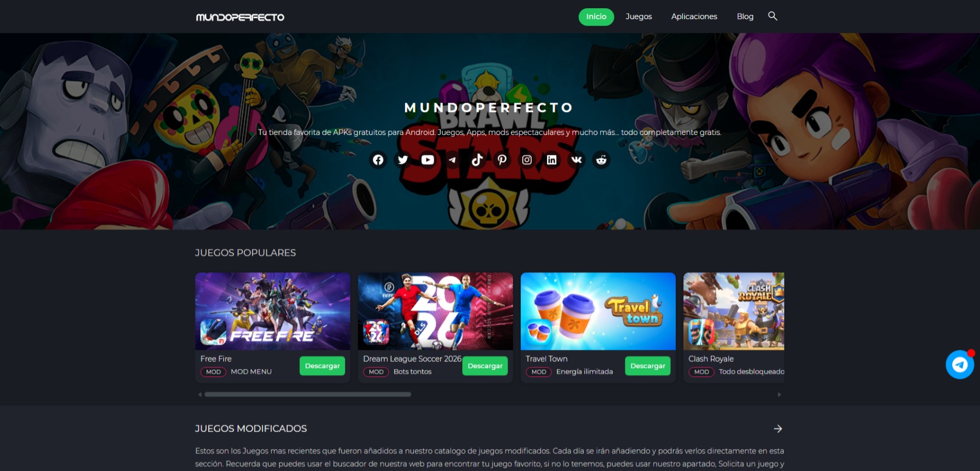
Task: Open the Instagram social icon
Action: [527, 160]
